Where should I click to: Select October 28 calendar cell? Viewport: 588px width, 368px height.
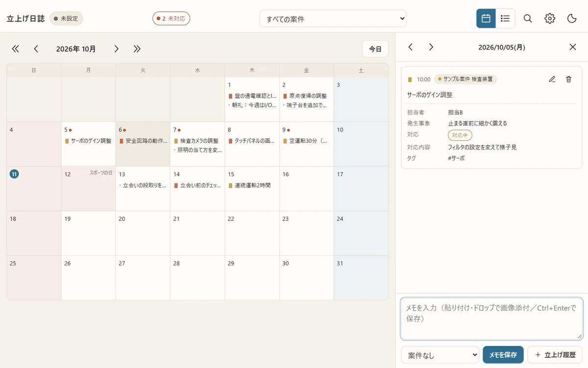pyautogui.click(x=197, y=278)
